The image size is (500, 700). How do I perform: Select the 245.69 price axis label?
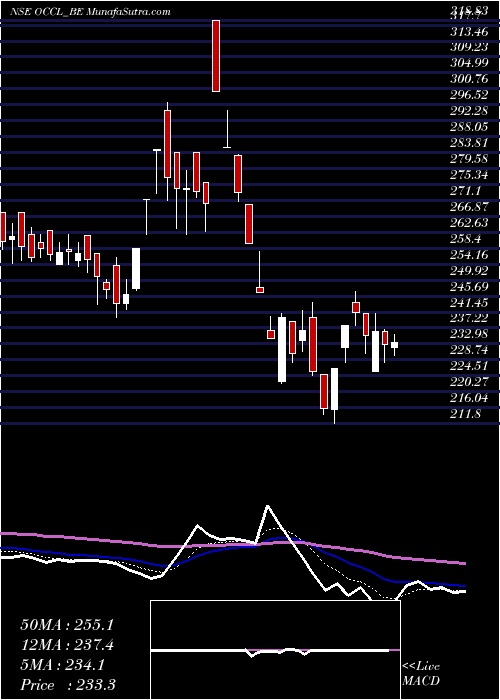(x=469, y=286)
